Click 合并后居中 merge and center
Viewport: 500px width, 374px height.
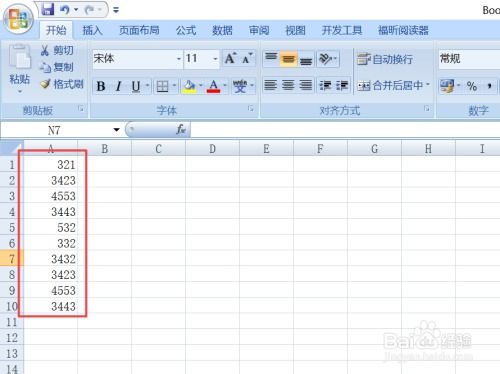[x=390, y=86]
